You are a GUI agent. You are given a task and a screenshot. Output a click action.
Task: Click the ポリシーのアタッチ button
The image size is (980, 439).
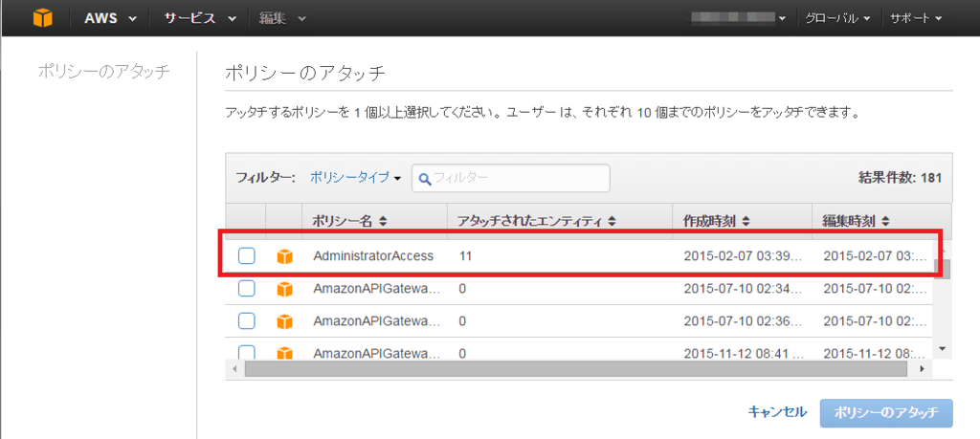[x=886, y=413]
